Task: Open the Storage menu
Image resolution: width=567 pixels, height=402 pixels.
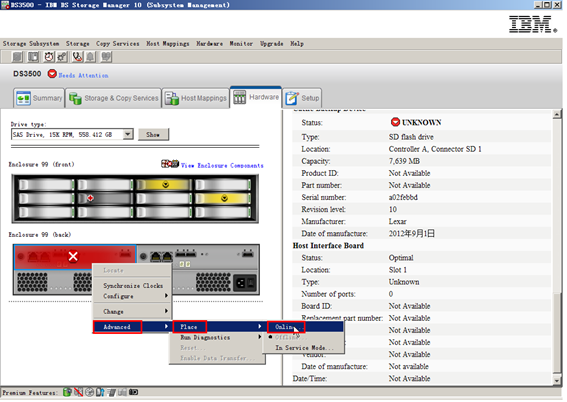Action: 77,44
